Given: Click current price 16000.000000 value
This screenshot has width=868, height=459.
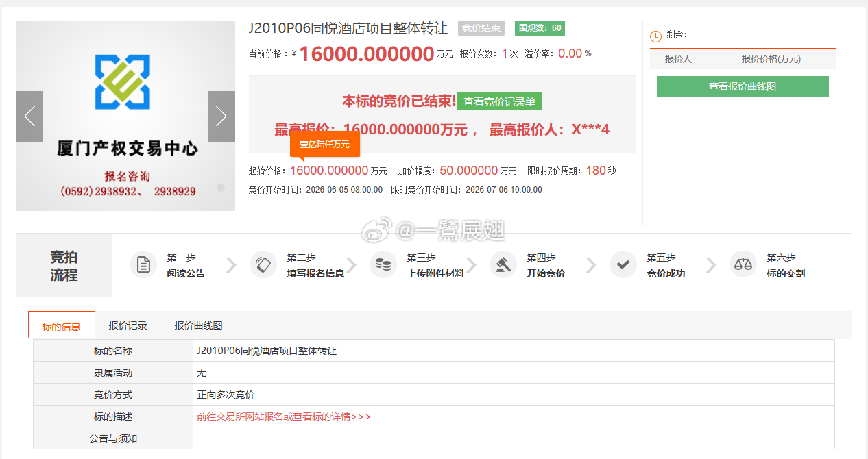Looking at the screenshot, I should tap(367, 53).
